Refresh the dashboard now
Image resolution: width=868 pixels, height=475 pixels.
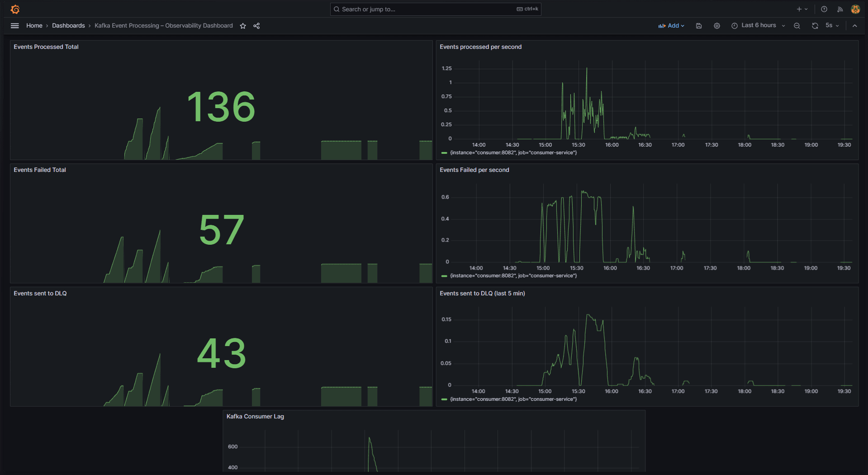click(x=815, y=26)
